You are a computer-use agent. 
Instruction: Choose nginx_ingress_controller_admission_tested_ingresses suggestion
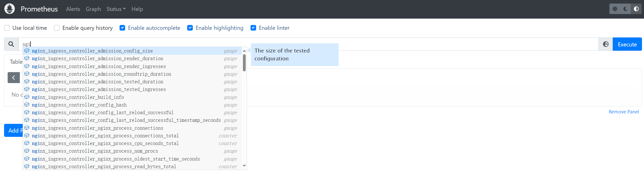pyautogui.click(x=132, y=89)
